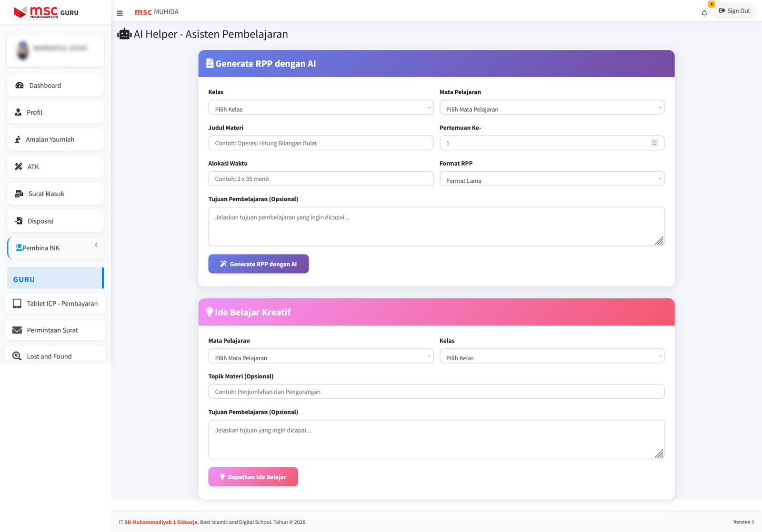Click the Dashboard gauge icon
Image resolution: width=762 pixels, height=532 pixels.
click(20, 86)
